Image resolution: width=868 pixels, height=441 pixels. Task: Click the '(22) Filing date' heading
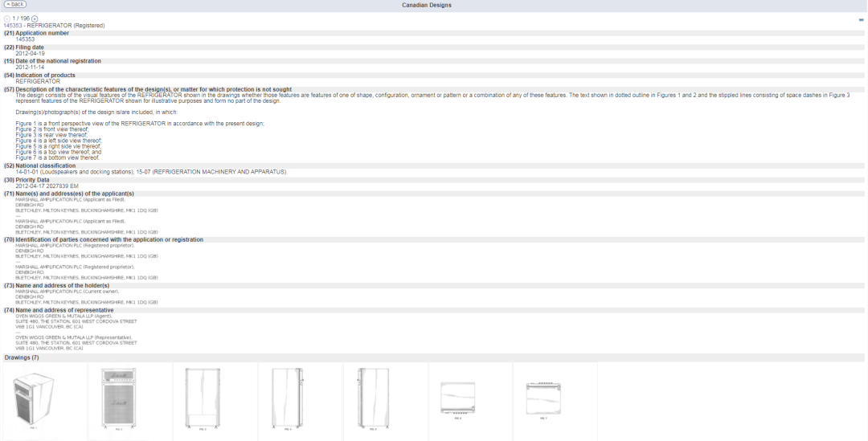click(x=24, y=47)
